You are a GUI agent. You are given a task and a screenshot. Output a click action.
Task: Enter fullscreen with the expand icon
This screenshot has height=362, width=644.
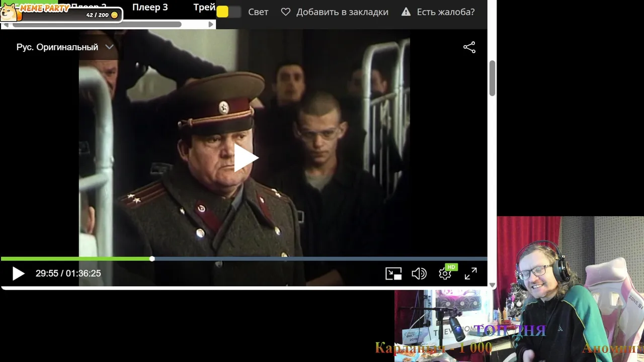tap(470, 274)
